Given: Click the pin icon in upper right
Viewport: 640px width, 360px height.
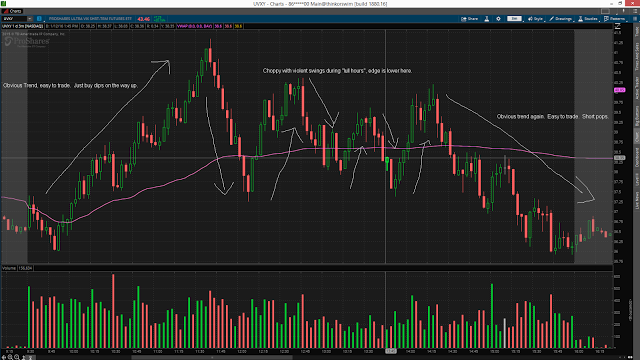Looking at the screenshot, I should click(624, 11).
